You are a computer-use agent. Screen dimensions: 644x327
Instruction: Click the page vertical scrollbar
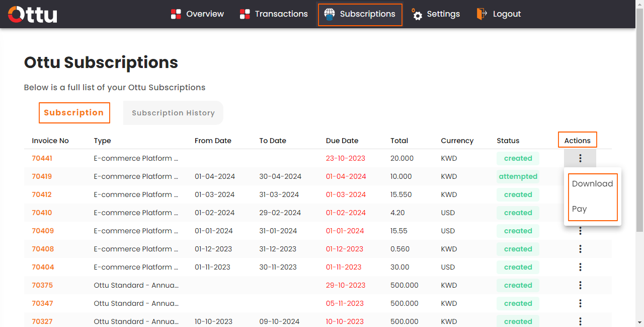639,119
